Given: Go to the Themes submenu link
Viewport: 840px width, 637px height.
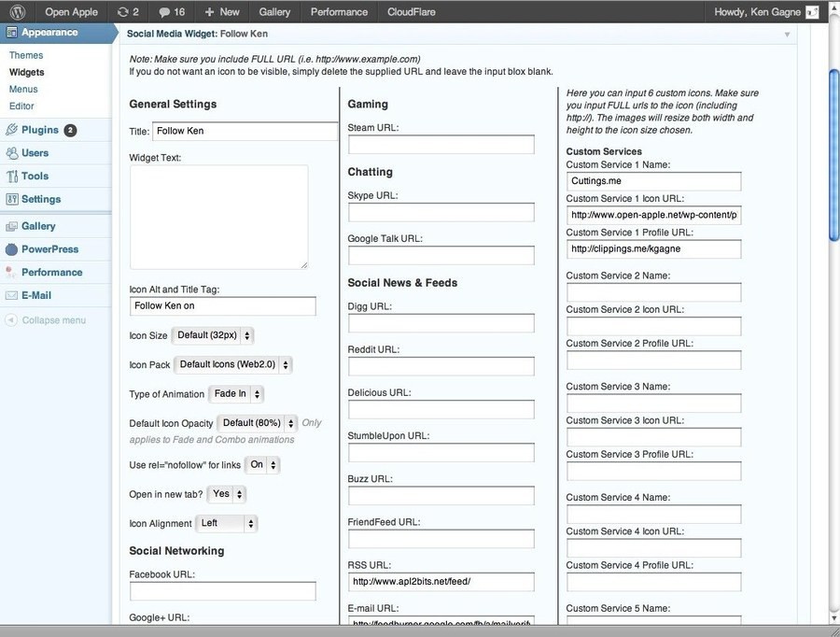Looking at the screenshot, I should tap(26, 55).
